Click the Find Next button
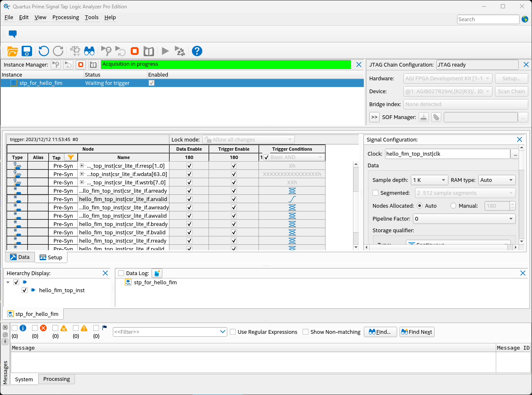This screenshot has width=532, height=395. click(417, 332)
